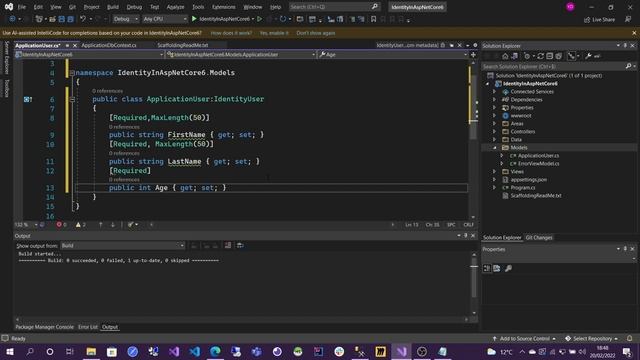Click Yes, enable it link
The image size is (640, 360).
coord(274,33)
